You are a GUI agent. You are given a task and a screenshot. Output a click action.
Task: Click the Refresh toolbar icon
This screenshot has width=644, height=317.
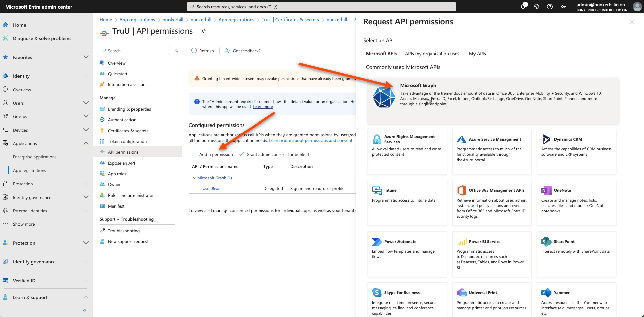[x=194, y=51]
